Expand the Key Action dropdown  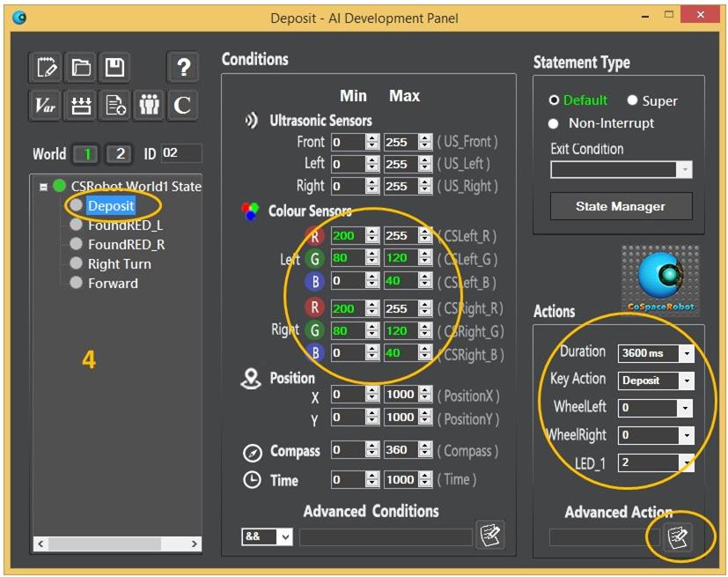tap(687, 381)
